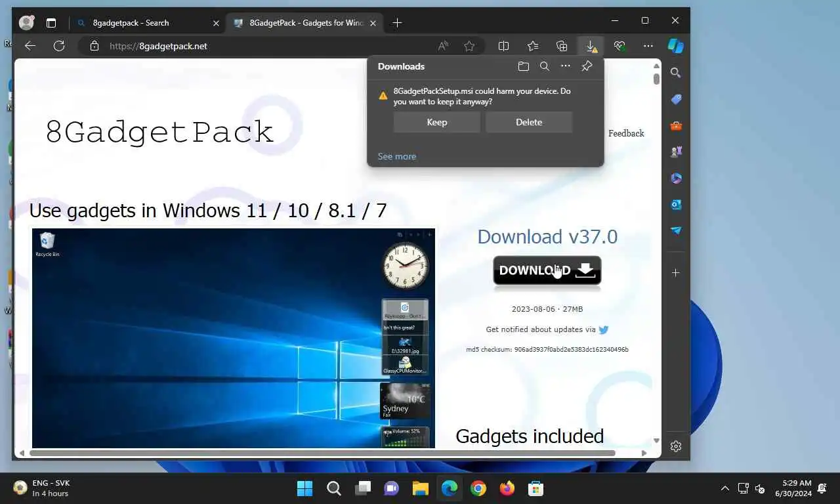Go back to the previous page
This screenshot has height=504, width=840.
(30, 46)
